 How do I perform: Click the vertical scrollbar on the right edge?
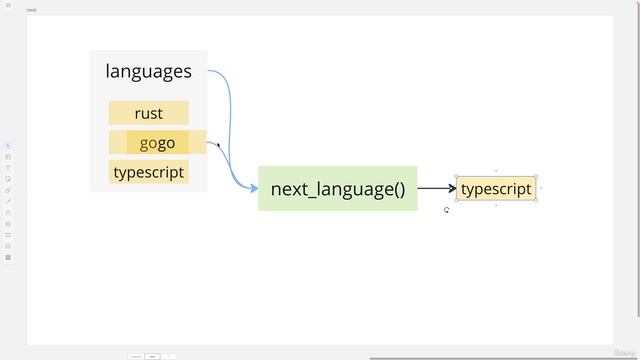click(x=638, y=159)
